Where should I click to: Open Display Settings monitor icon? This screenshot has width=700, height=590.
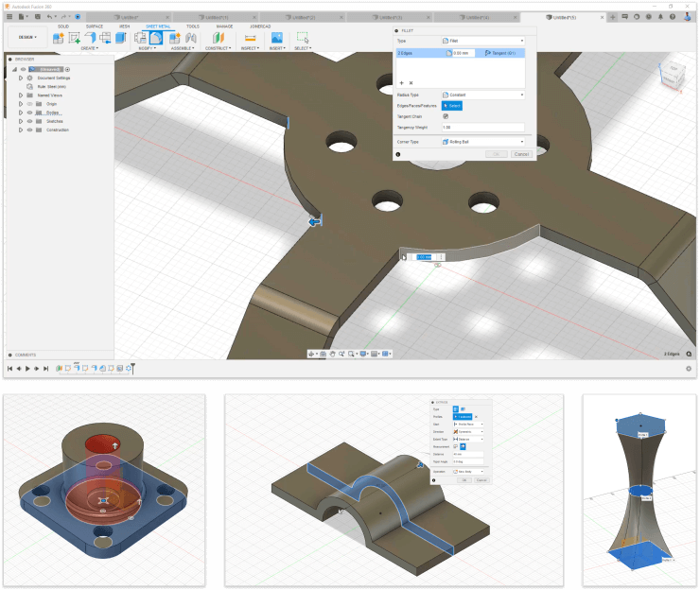(x=363, y=354)
